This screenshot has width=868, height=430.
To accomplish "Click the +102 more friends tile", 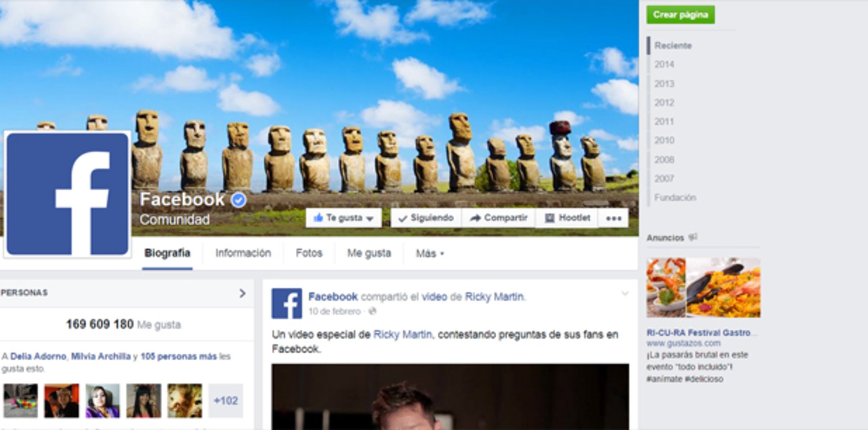I will [226, 400].
